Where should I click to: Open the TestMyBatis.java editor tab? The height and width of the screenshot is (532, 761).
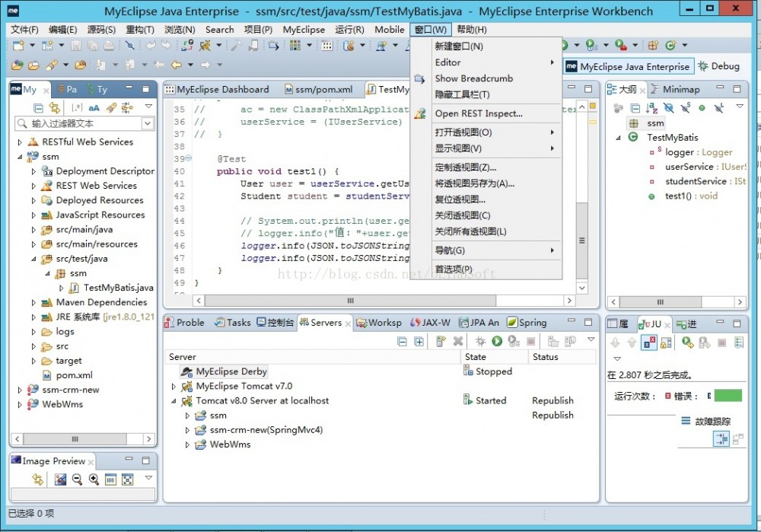[x=392, y=88]
